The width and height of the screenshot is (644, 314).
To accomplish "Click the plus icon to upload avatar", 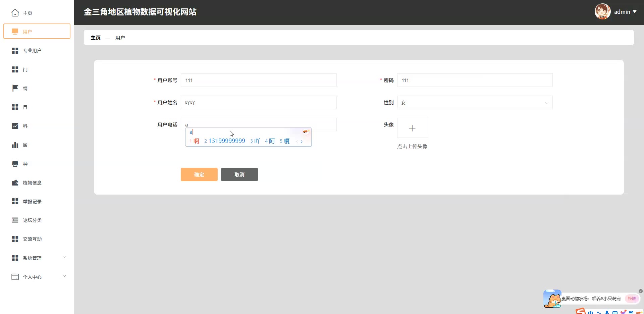I will tap(412, 128).
